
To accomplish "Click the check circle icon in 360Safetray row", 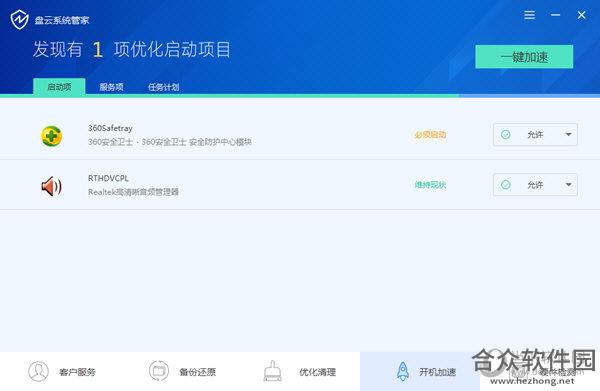I will coord(506,135).
